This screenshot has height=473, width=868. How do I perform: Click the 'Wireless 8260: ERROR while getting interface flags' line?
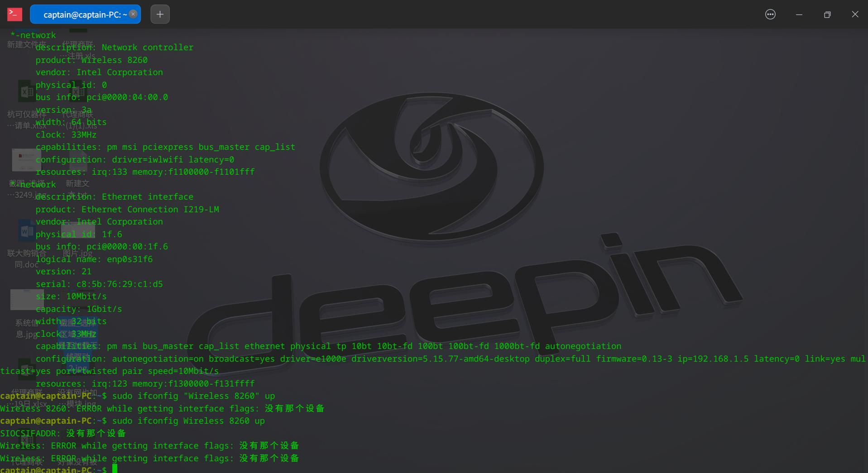[162, 409]
